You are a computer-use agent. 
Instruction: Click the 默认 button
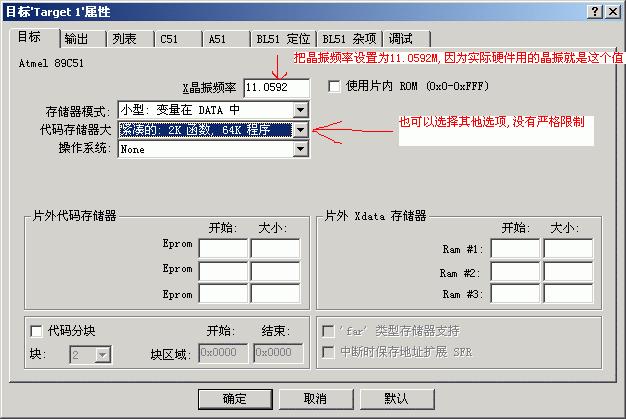396,398
